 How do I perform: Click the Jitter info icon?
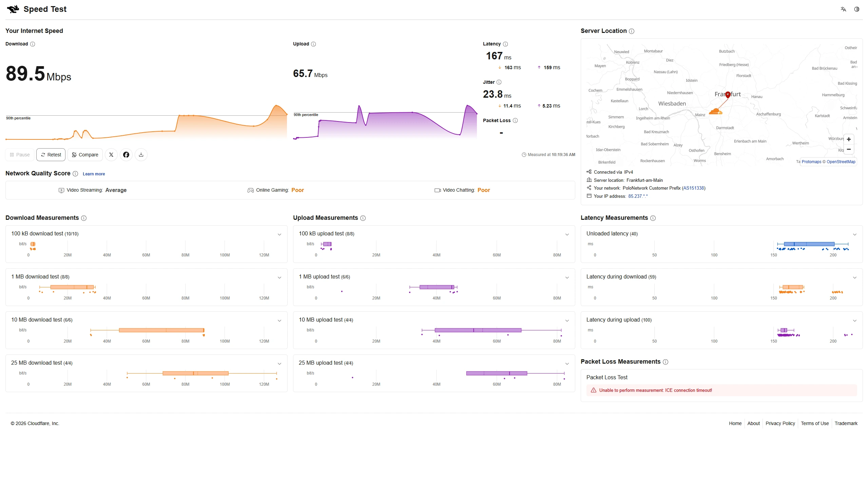[x=499, y=82]
